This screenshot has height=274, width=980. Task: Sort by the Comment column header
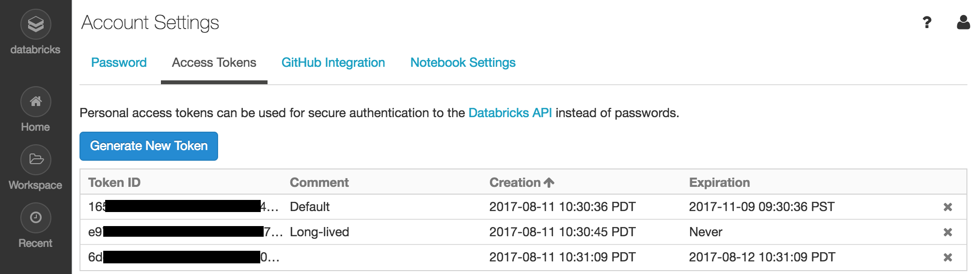coord(319,183)
